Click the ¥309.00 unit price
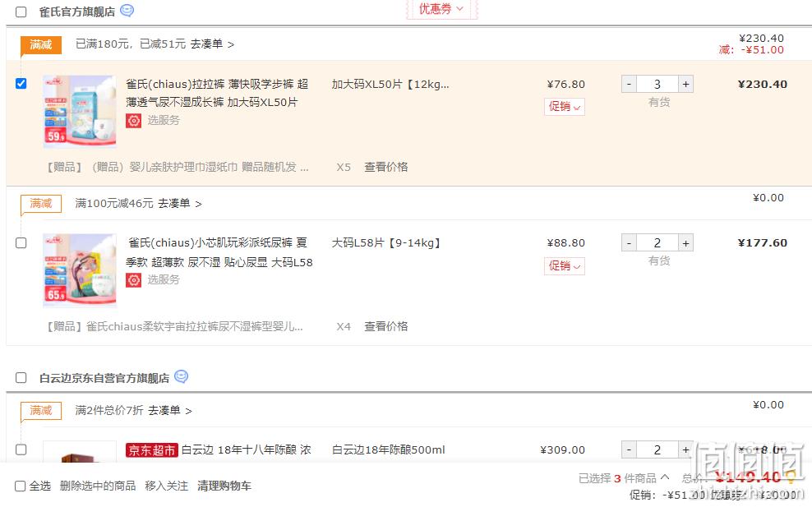The width and height of the screenshot is (812, 507). (x=562, y=450)
